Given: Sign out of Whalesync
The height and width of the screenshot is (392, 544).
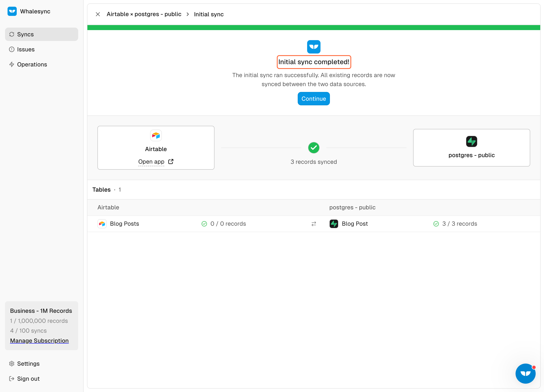Looking at the screenshot, I should (41, 379).
